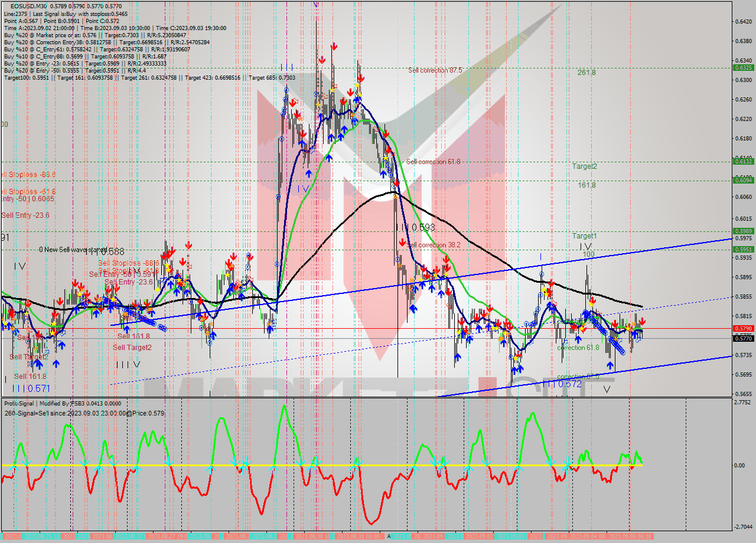Select the green 0.5989 price tag

point(742,231)
